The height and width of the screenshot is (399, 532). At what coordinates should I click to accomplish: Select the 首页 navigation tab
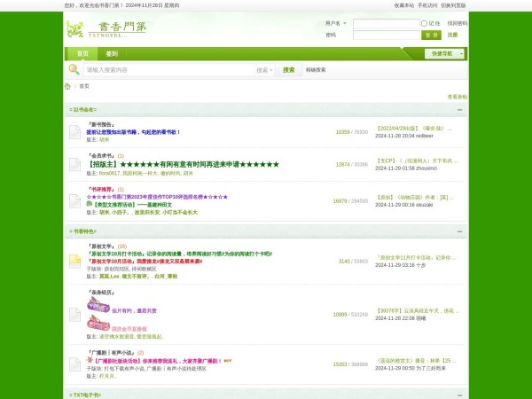(x=82, y=53)
